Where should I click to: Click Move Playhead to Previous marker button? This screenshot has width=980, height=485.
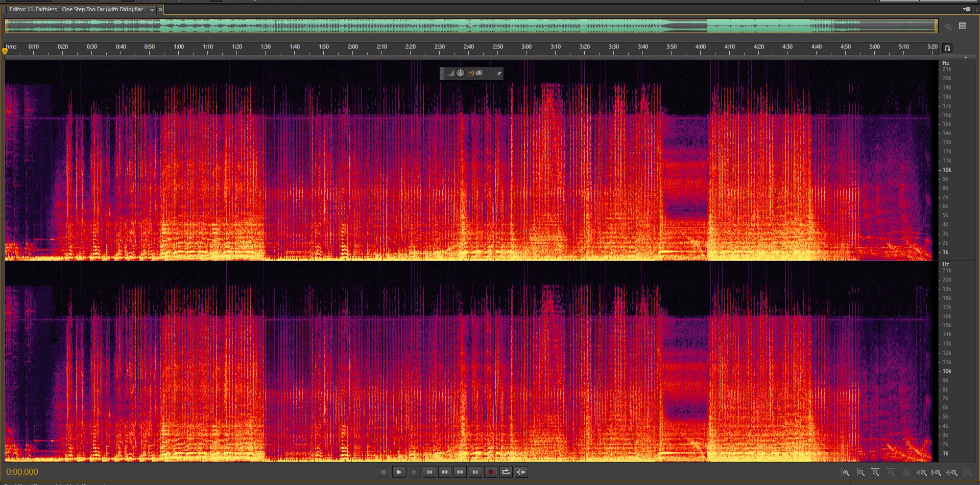pos(429,472)
